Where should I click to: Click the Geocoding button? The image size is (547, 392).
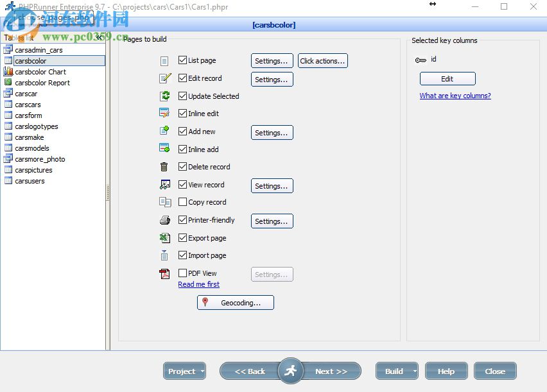coord(235,302)
